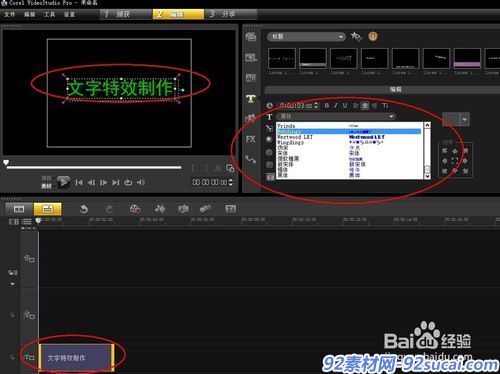Switch to Storyboard view
Image resolution: width=500 pixels, height=374 pixels.
tap(19, 209)
